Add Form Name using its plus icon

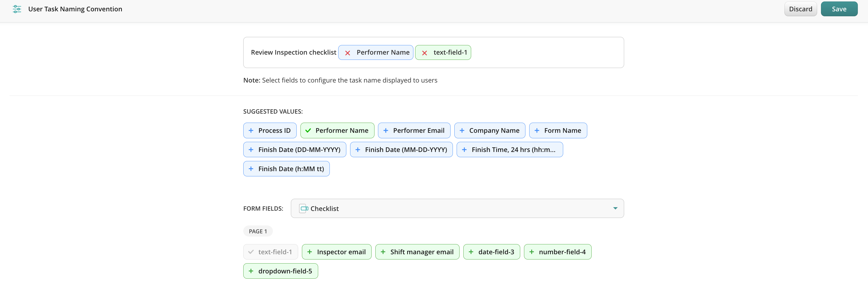pos(536,130)
